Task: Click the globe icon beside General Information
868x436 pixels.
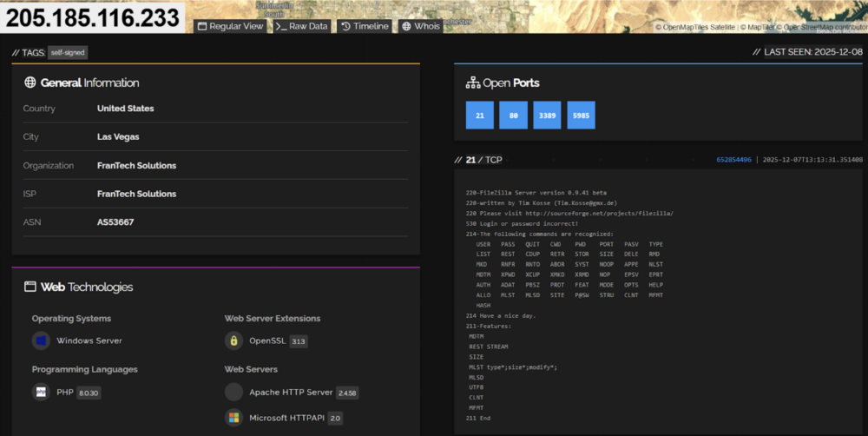Action: click(x=30, y=83)
